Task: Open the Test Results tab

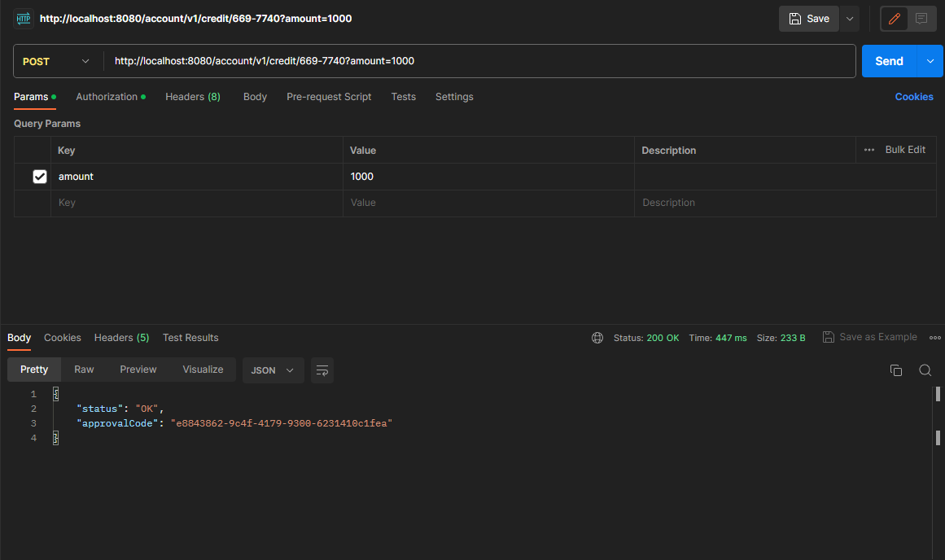Action: [190, 338]
